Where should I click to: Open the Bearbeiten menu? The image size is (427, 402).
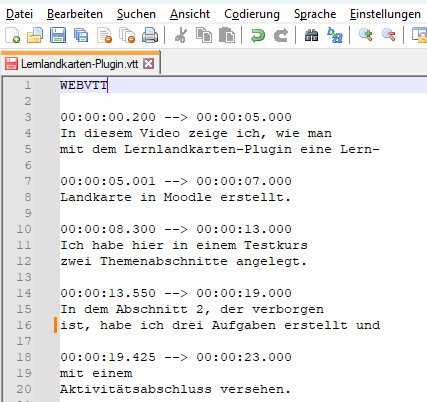pos(75,14)
